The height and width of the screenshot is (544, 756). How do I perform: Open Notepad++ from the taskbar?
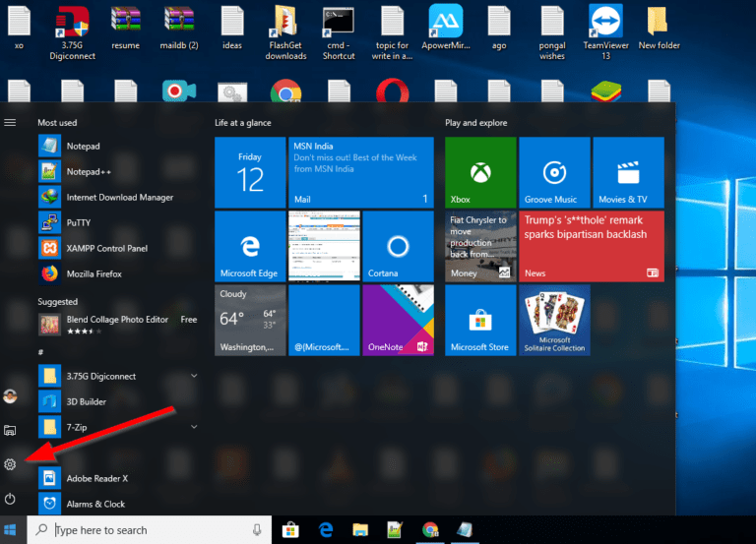(395, 530)
